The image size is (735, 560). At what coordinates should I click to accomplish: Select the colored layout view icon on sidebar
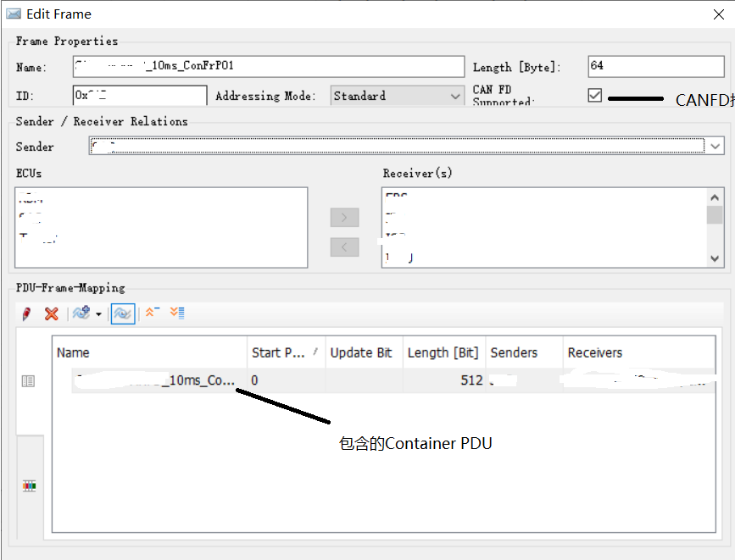[29, 486]
